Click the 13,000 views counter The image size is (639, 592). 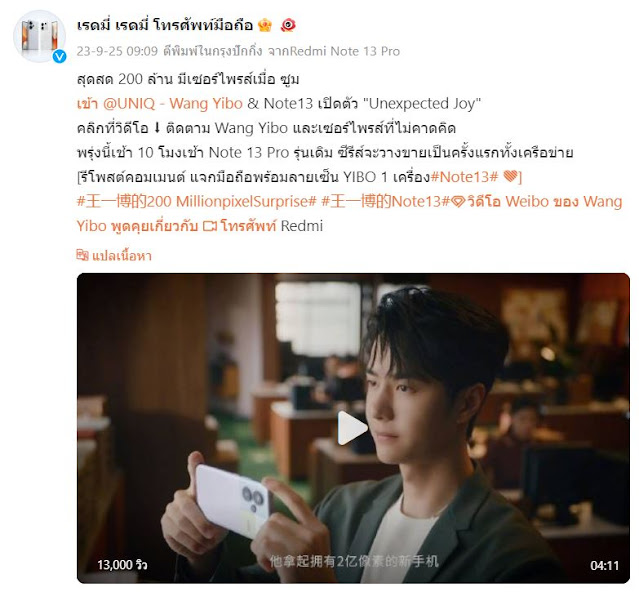click(122, 565)
